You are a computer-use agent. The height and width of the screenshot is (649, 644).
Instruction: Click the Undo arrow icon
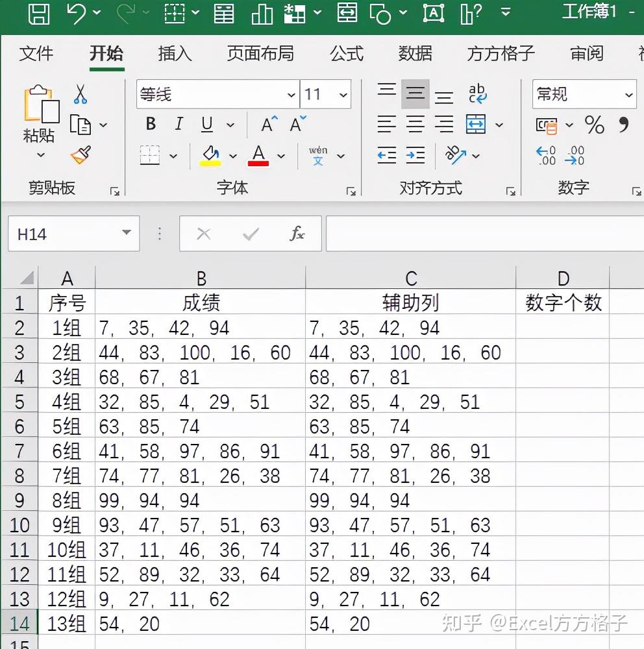point(76,13)
